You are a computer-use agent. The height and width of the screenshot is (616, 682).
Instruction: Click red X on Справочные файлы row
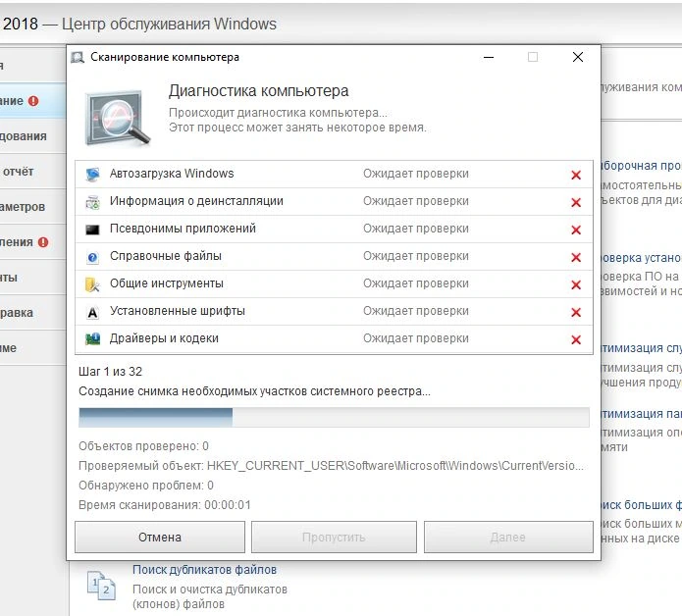(576, 257)
